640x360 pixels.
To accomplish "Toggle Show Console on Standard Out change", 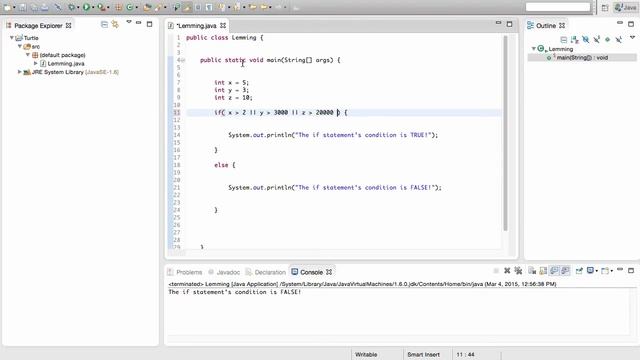I will pos(554,271).
